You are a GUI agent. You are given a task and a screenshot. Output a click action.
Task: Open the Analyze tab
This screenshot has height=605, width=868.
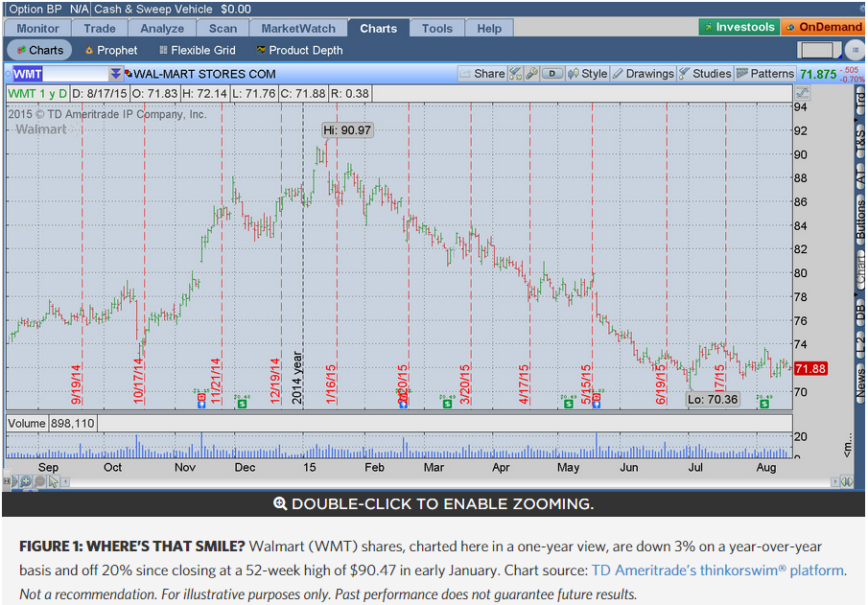click(162, 28)
